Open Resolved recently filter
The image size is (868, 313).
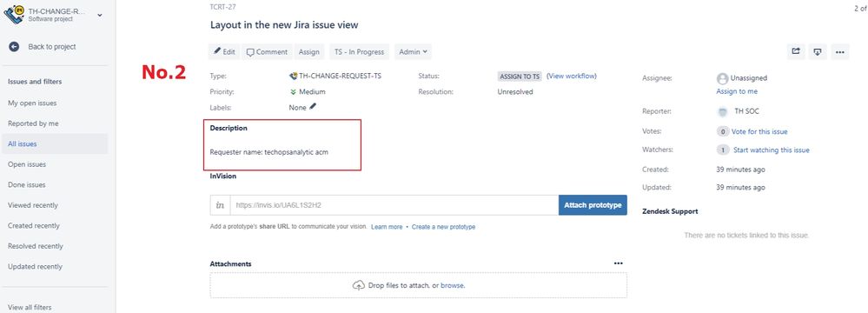(x=36, y=247)
